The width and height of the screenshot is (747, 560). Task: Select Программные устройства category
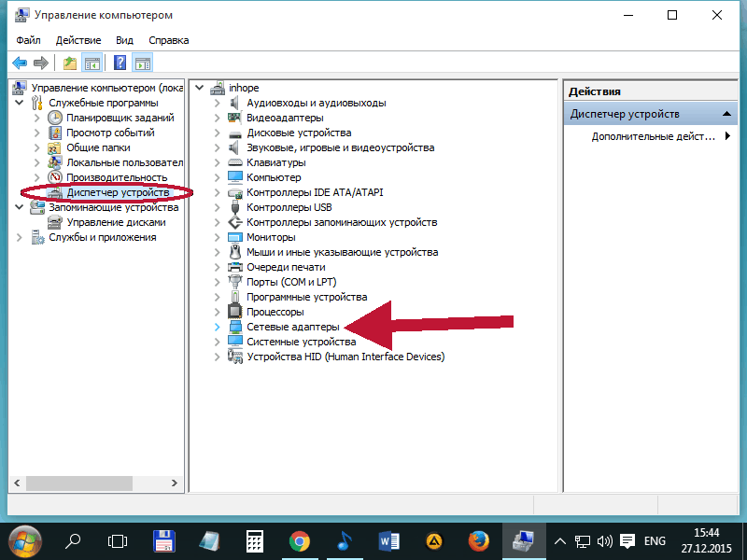[x=307, y=297]
